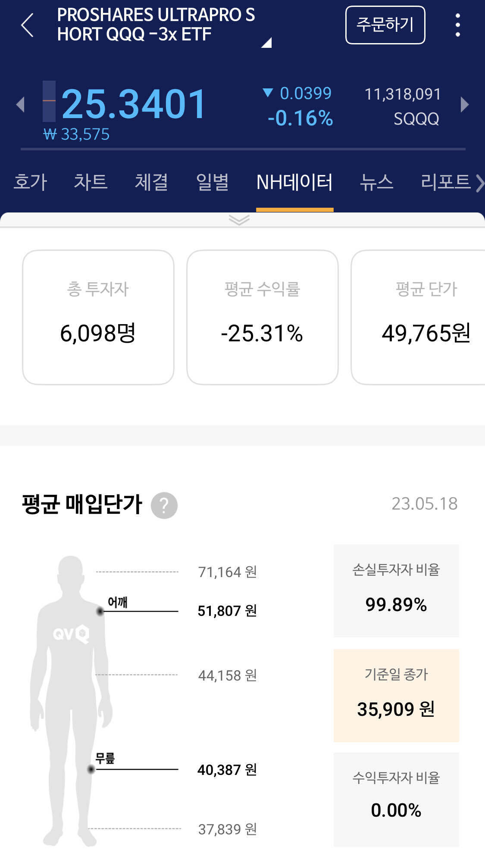
Task: Tap the 평균 단가 49,765원 card
Action: click(x=418, y=317)
